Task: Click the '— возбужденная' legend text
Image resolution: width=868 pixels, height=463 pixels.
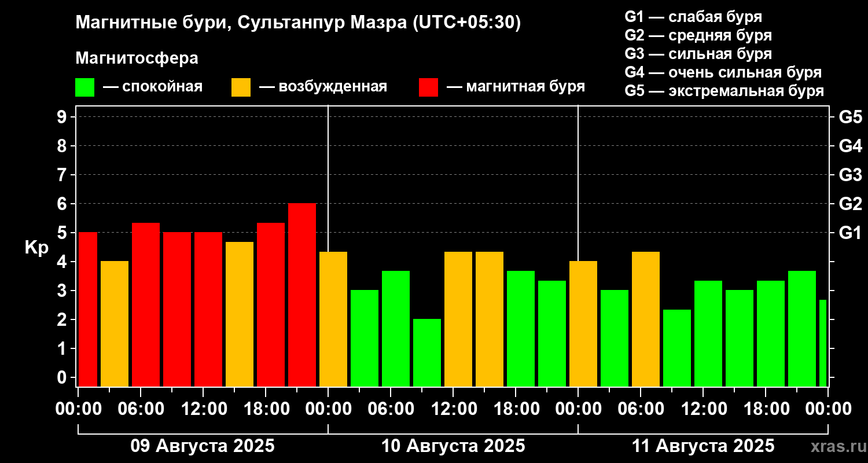Action: (322, 87)
